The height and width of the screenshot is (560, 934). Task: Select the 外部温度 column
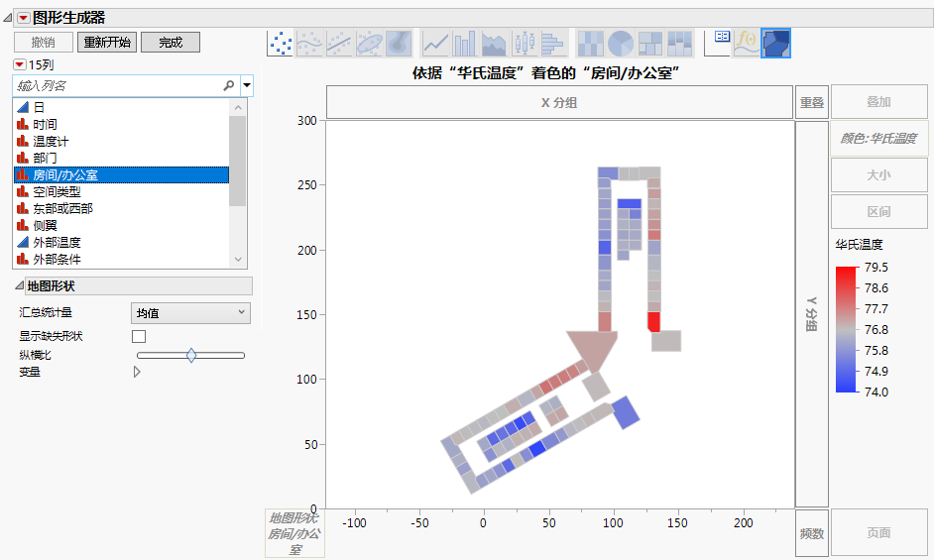[121, 243]
